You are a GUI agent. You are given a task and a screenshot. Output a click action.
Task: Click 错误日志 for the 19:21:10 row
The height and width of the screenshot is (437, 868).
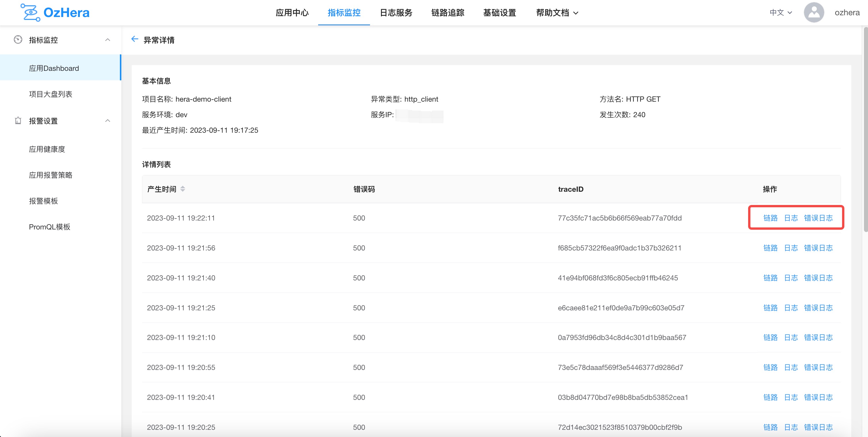pyautogui.click(x=818, y=337)
